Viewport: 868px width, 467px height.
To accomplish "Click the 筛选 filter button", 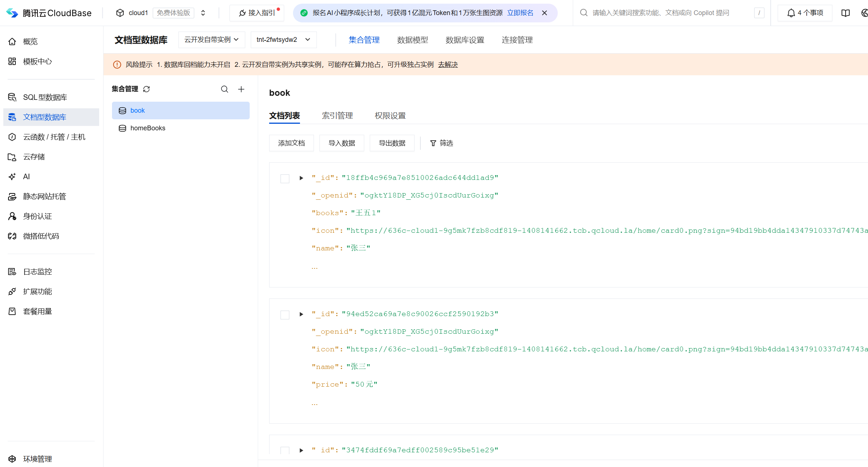I will click(442, 143).
